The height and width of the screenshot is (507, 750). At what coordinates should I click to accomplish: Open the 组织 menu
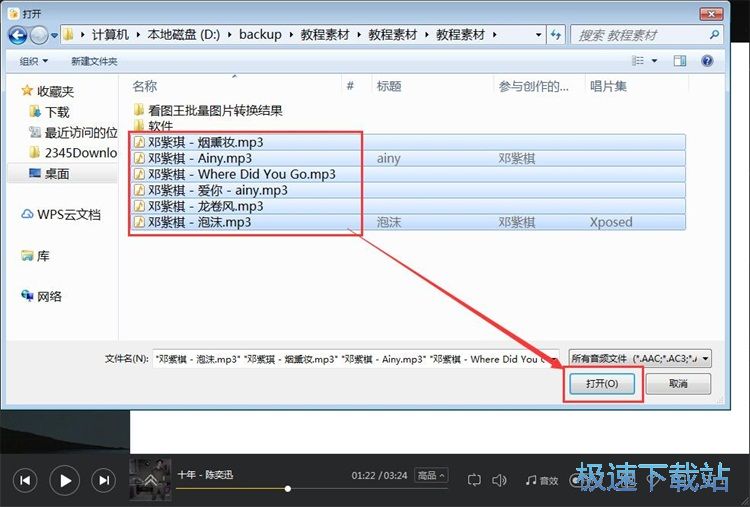33,61
